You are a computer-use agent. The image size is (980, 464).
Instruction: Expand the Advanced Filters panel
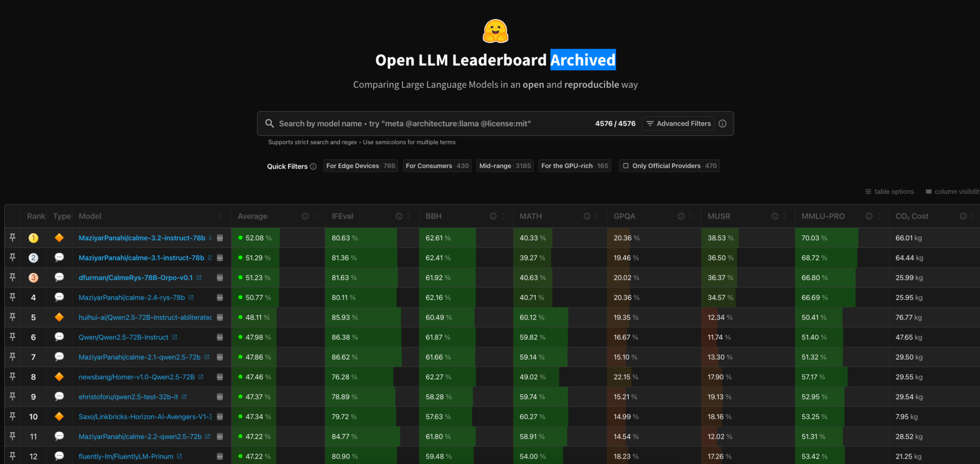(678, 124)
